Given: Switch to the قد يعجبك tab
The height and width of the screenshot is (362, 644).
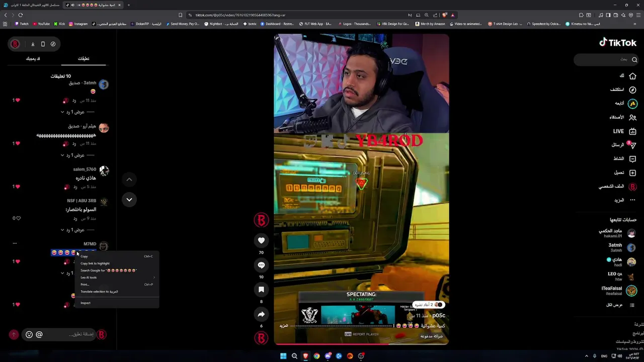Looking at the screenshot, I should [x=33, y=59].
